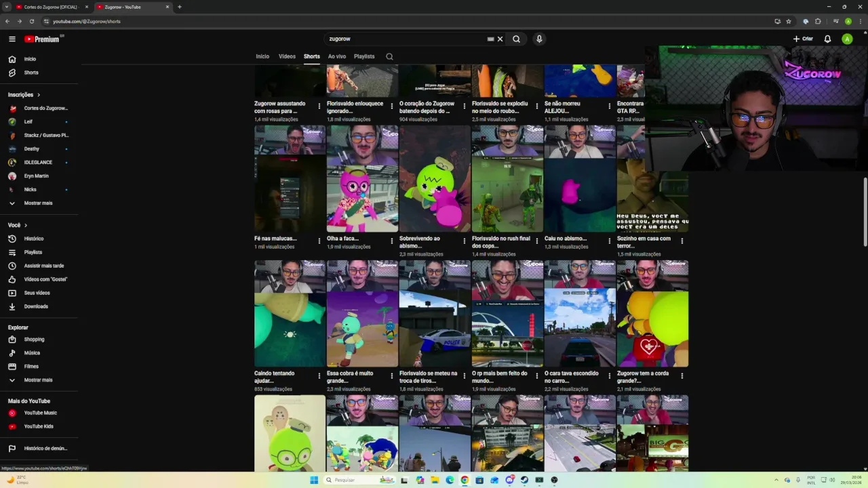Expand Mostrar mais under Inscrições
The height and width of the screenshot is (488, 868).
pyautogui.click(x=38, y=203)
